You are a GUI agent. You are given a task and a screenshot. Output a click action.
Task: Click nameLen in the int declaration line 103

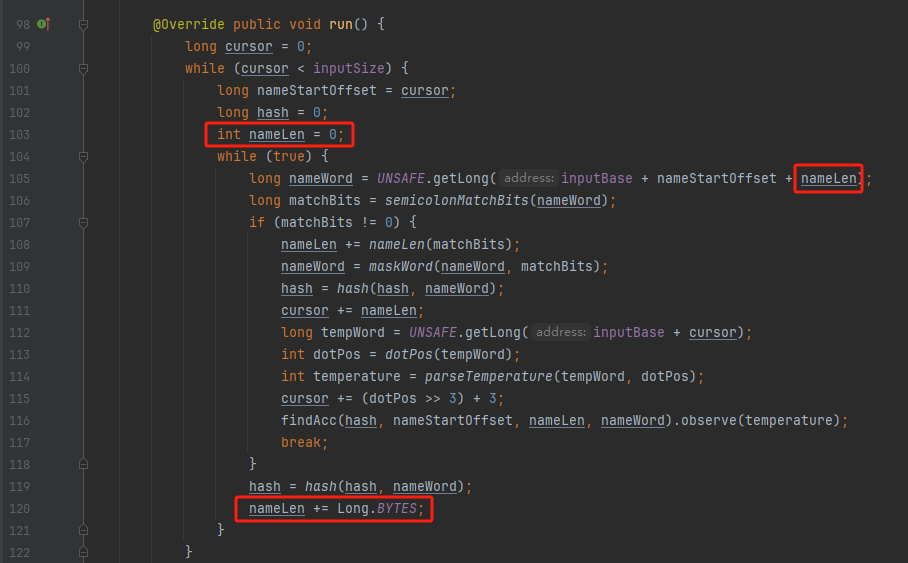point(277,134)
